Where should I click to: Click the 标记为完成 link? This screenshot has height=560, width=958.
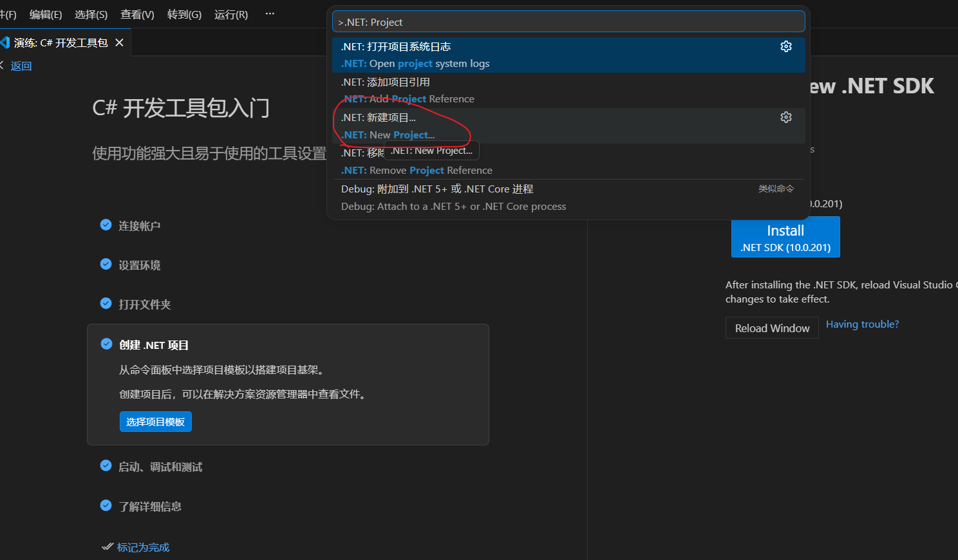143,547
